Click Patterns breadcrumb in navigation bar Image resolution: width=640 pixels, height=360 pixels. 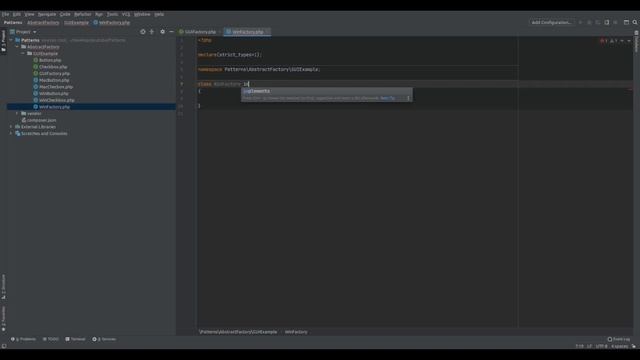(13, 23)
